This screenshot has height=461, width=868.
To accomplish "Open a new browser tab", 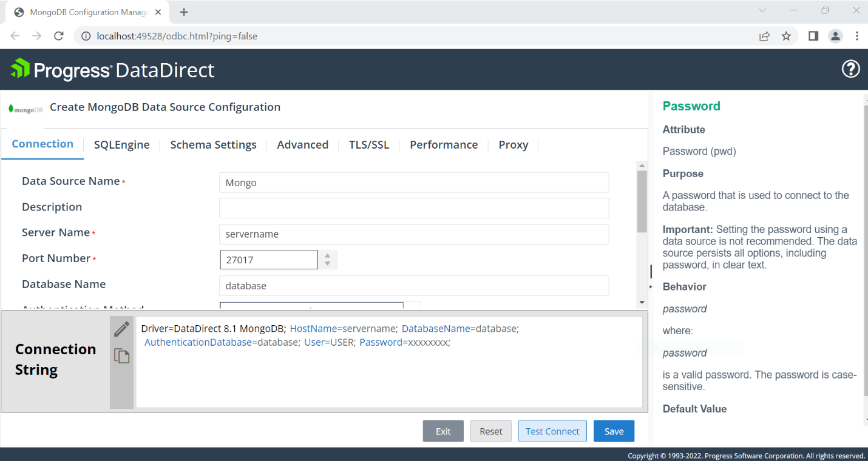I will [x=184, y=12].
